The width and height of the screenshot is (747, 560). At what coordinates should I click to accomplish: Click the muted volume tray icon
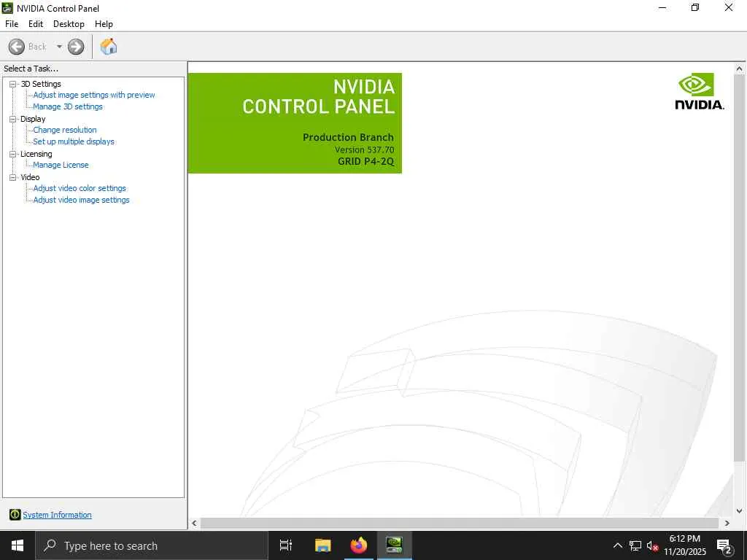(652, 545)
